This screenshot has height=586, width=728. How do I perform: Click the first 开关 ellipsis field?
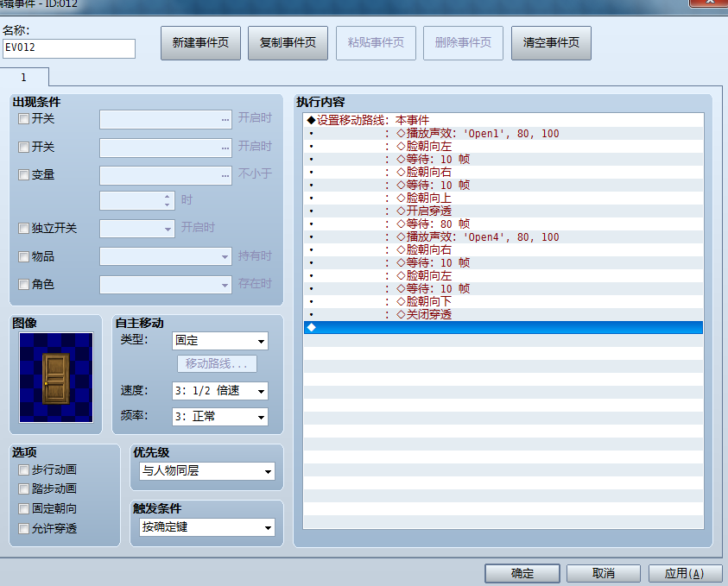pyautogui.click(x=166, y=120)
